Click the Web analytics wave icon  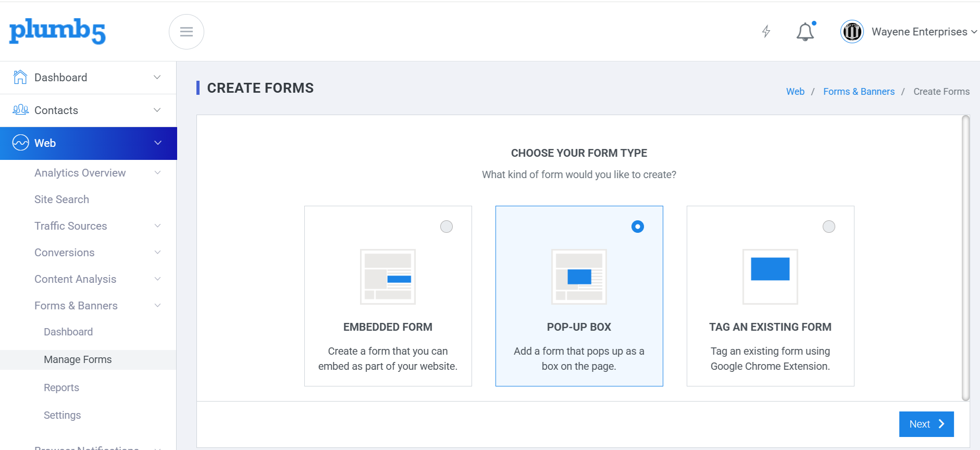pos(21,143)
